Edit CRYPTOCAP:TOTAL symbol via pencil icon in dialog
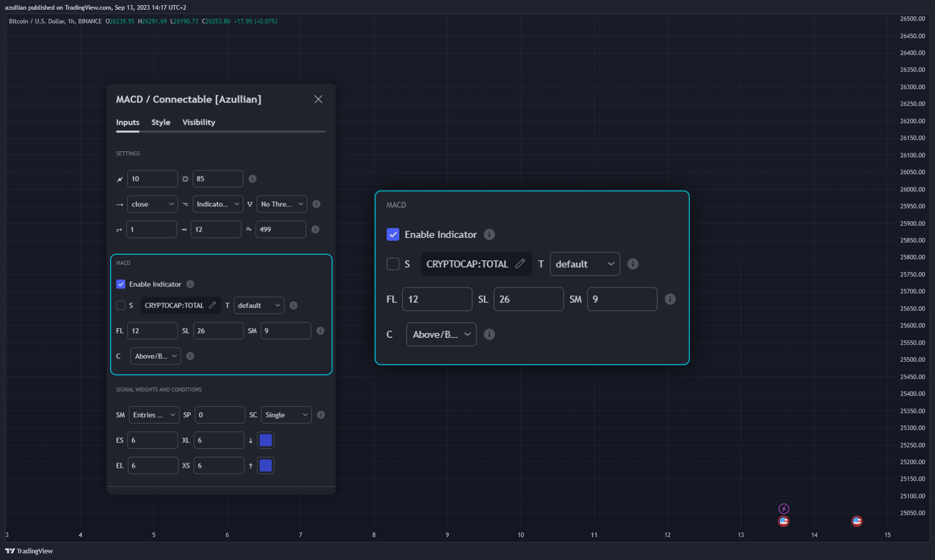 [x=212, y=305]
